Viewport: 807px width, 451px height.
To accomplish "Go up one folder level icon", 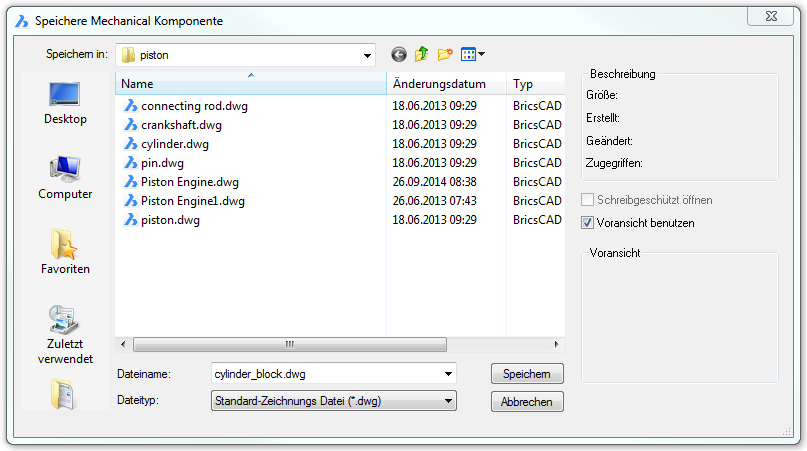I will click(421, 55).
